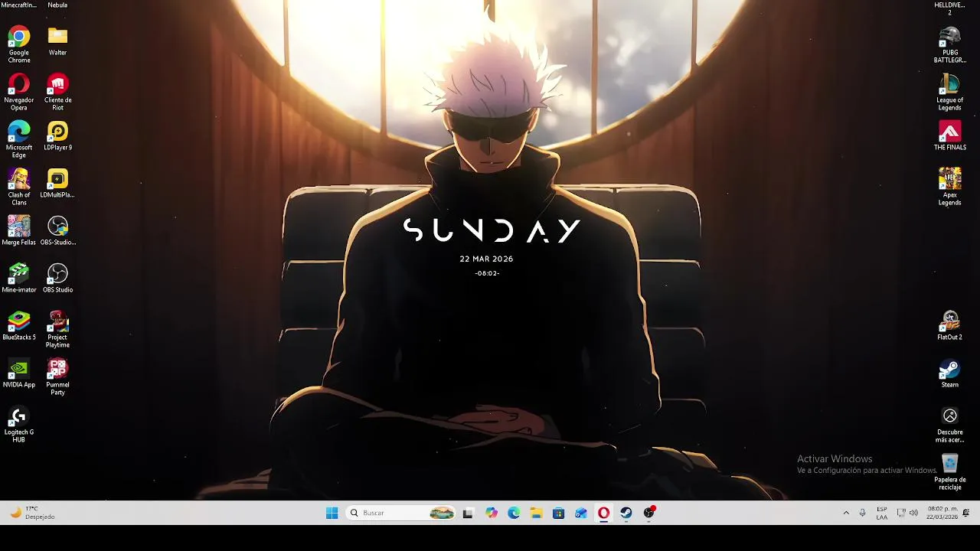This screenshot has height=551, width=980.
Task: Open File Explorer from the taskbar
Action: click(536, 513)
